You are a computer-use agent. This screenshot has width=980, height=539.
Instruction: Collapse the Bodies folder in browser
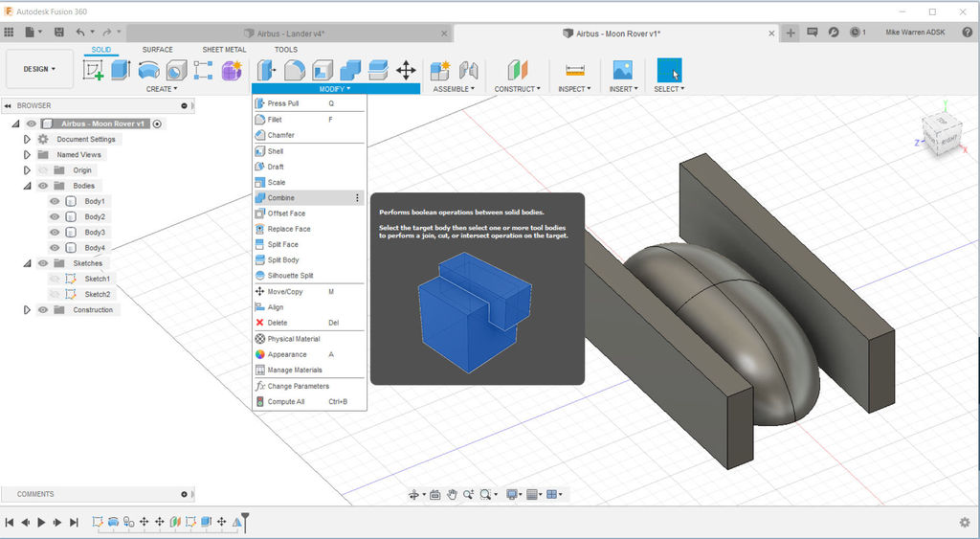click(27, 186)
